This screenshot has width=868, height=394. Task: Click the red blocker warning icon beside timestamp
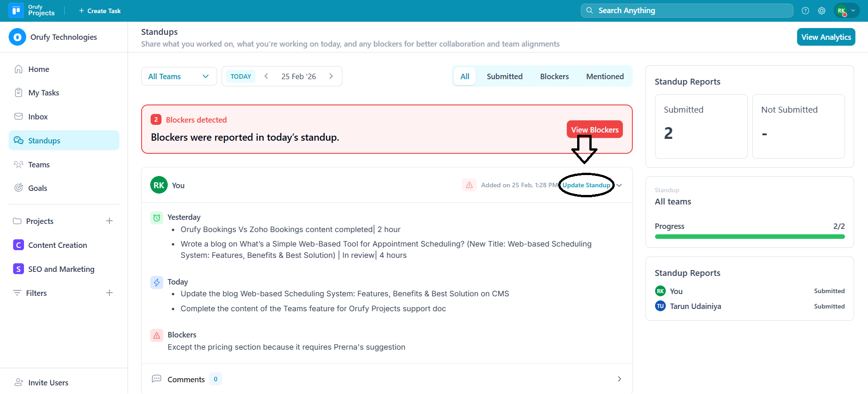click(469, 185)
